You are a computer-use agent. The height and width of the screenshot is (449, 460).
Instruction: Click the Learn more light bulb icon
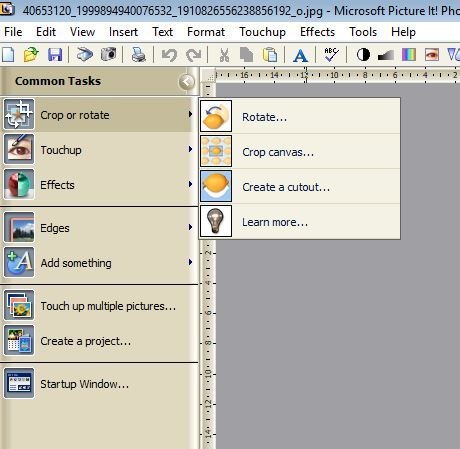point(216,221)
